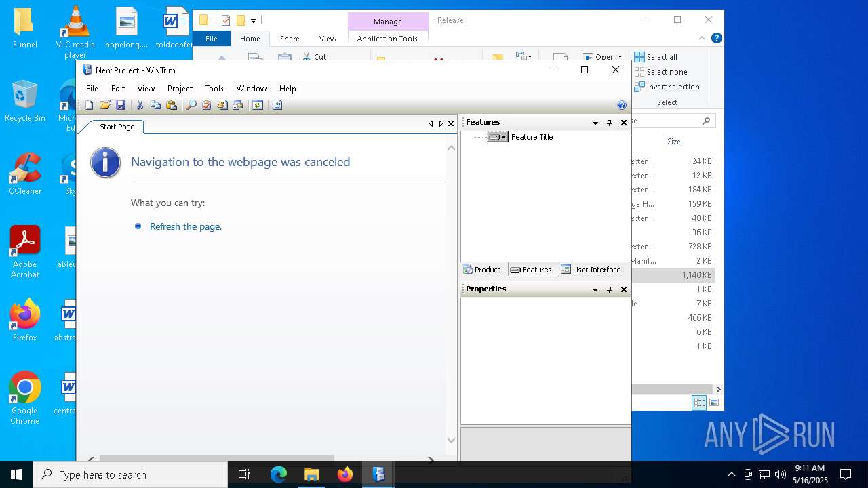Viewport: 868px width, 488px height.
Task: Click Invert selection in File Explorer ribbon
Action: [667, 87]
